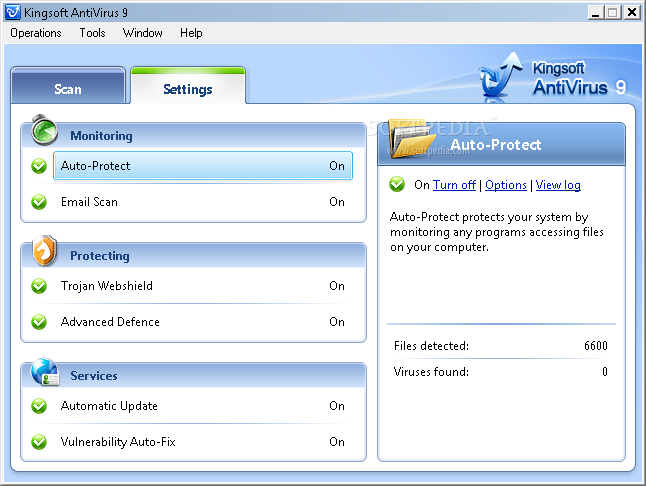This screenshot has height=486, width=646.
Task: Click Trojan Webshield On status
Action: click(x=337, y=286)
